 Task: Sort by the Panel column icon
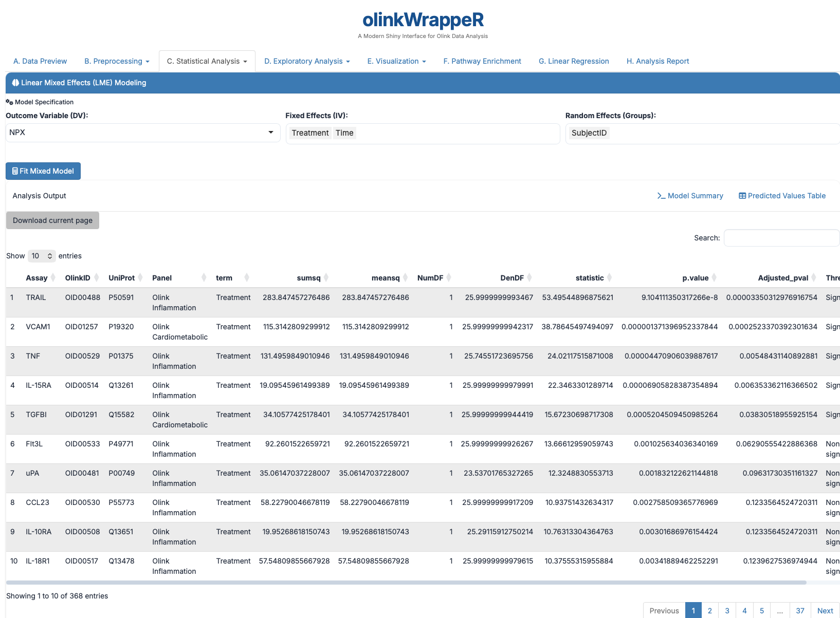click(x=204, y=278)
